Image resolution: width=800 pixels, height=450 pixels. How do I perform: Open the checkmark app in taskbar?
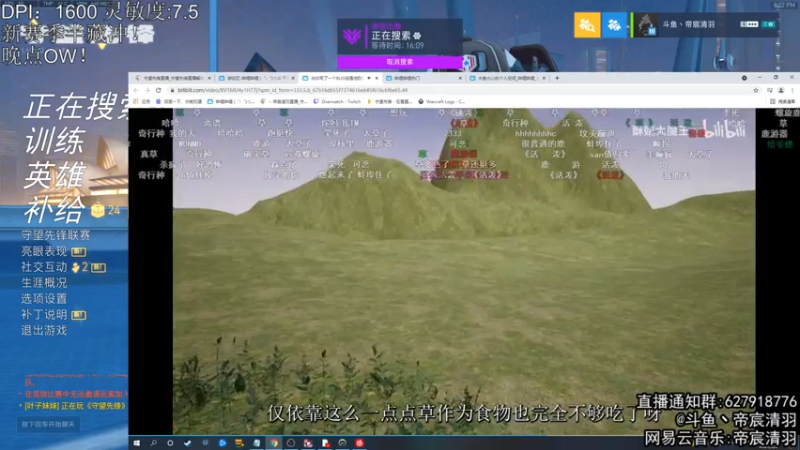(x=187, y=443)
